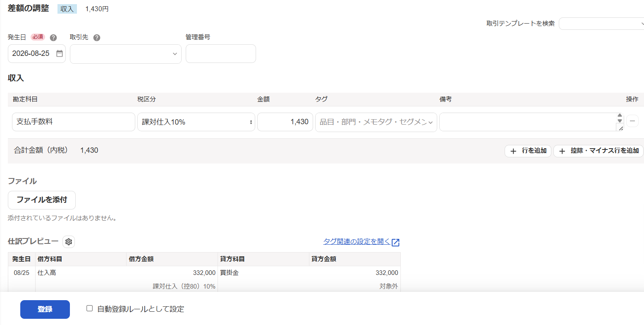Enable 自動登録ルールとして設定 checkbox
The width and height of the screenshot is (644, 325).
click(89, 308)
